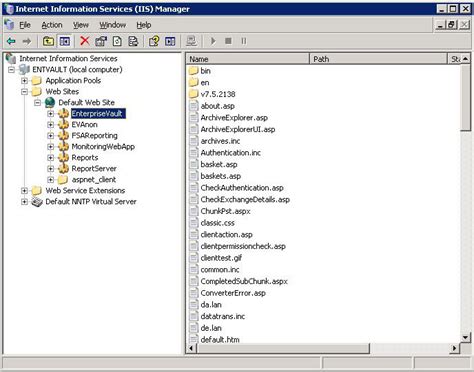Toggle the Show/Hide Console Tree icon
Viewport: 474px width, 372px height.
point(65,41)
